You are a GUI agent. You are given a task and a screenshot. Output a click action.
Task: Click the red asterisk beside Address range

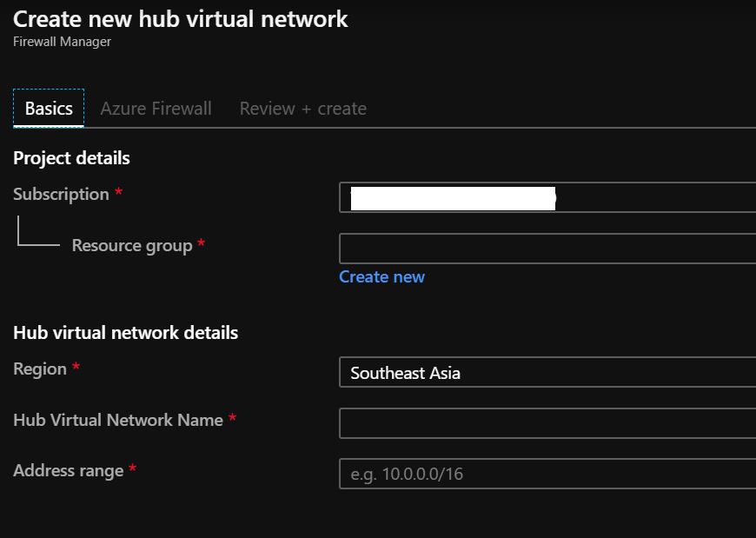(133, 470)
